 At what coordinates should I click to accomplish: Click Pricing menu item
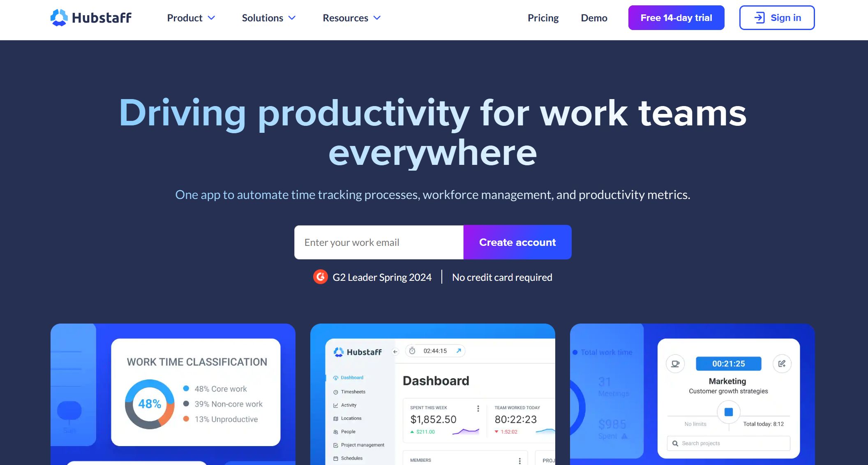click(x=543, y=18)
